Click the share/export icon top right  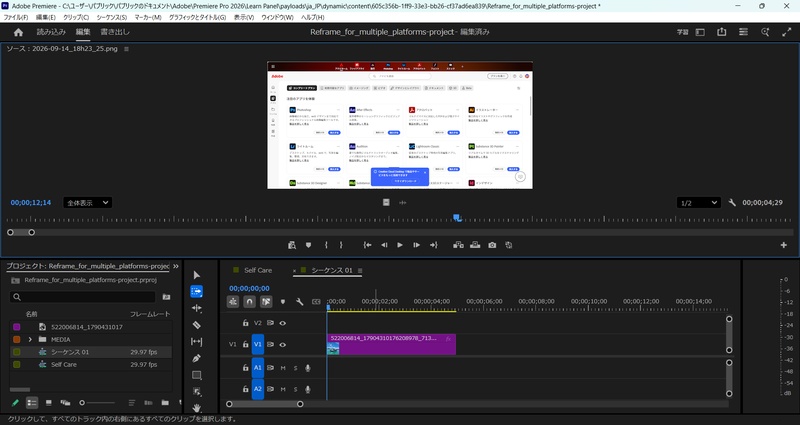coord(721,32)
